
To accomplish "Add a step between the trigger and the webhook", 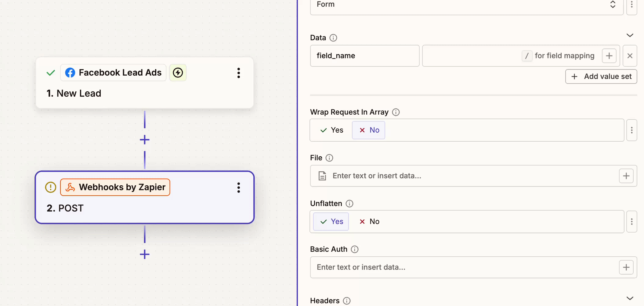I will click(145, 140).
